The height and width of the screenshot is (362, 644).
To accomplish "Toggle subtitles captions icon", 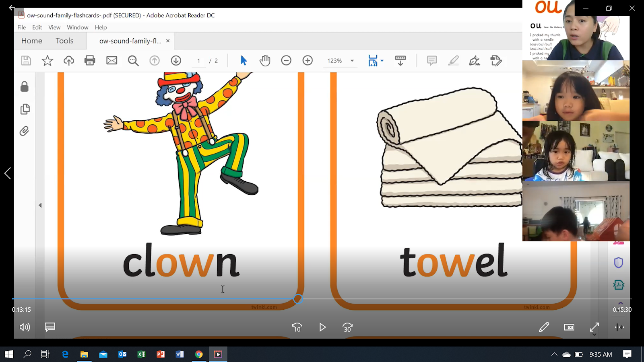I will [50, 327].
